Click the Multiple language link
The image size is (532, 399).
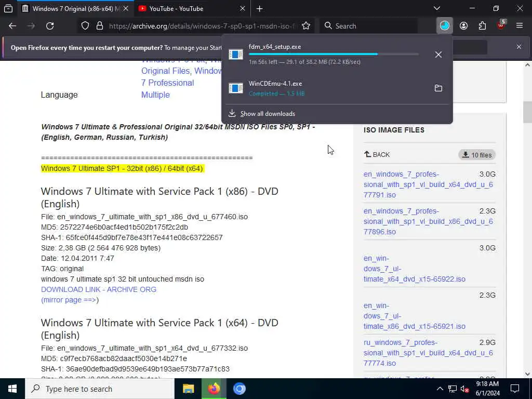155,95
